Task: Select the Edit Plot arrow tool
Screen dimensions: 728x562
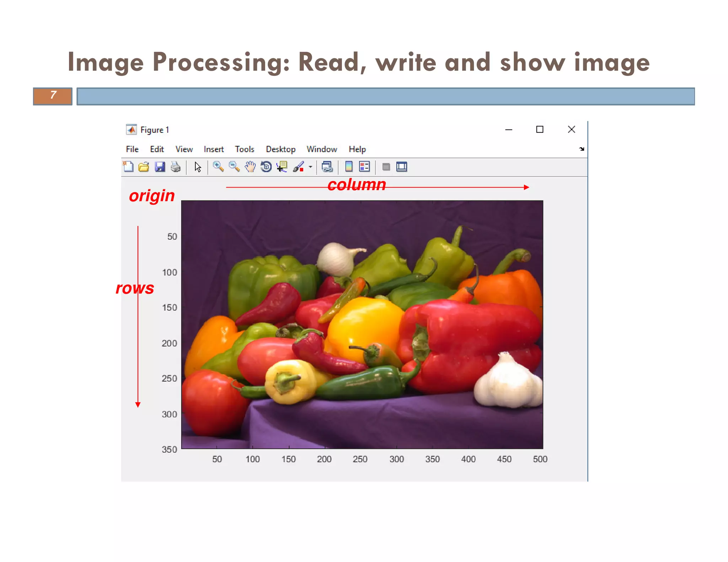Action: click(x=198, y=167)
